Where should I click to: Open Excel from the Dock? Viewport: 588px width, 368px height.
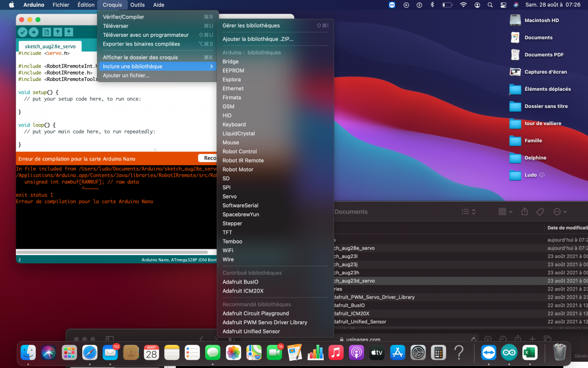click(x=530, y=352)
